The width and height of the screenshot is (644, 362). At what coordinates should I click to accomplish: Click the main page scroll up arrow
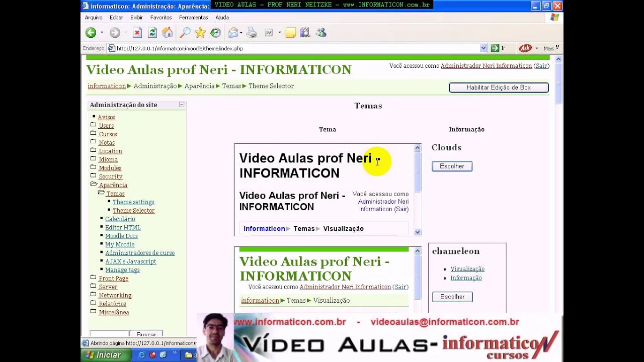[558, 59]
